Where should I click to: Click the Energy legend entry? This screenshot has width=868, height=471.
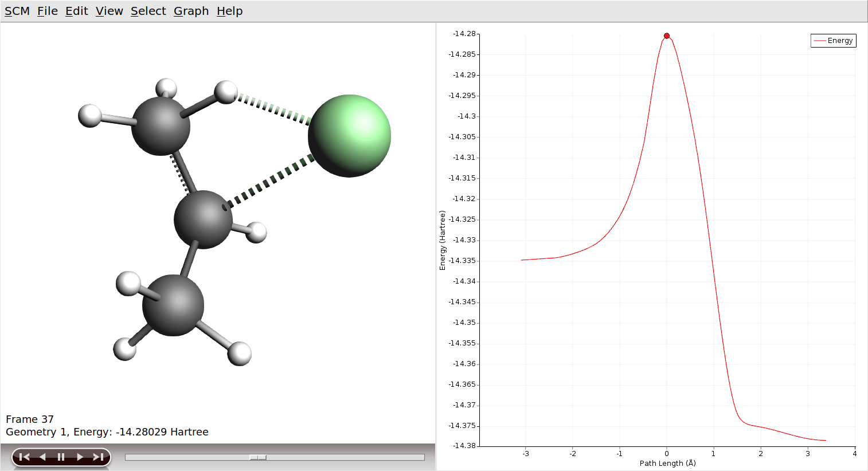click(834, 41)
